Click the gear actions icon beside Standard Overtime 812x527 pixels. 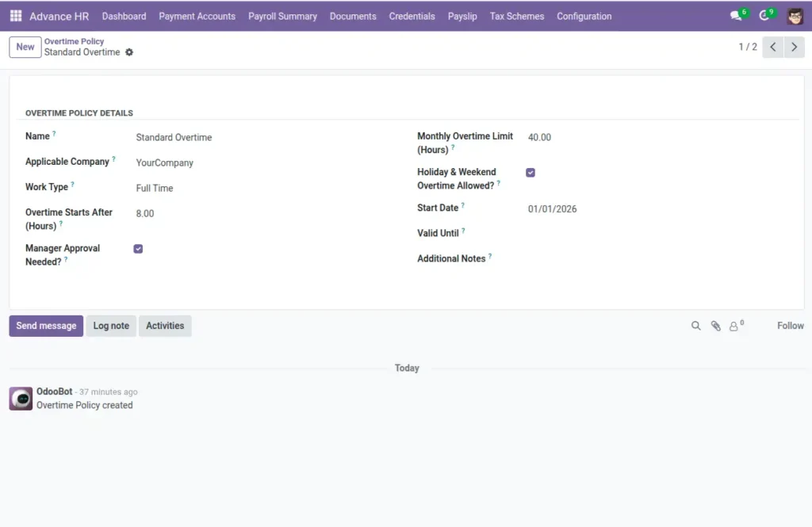click(x=129, y=52)
